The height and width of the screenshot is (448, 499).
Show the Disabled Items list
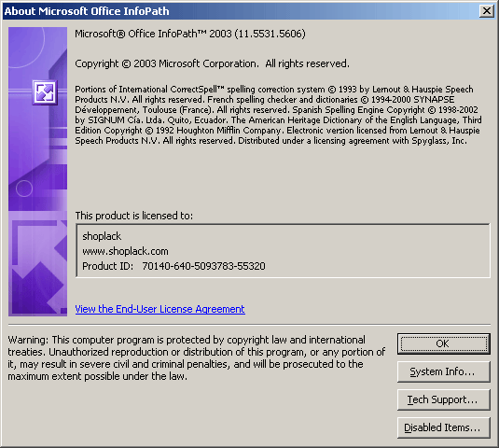pyautogui.click(x=443, y=427)
